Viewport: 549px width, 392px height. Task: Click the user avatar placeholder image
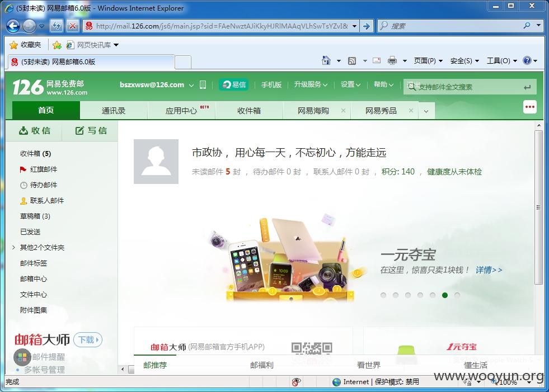point(156,162)
